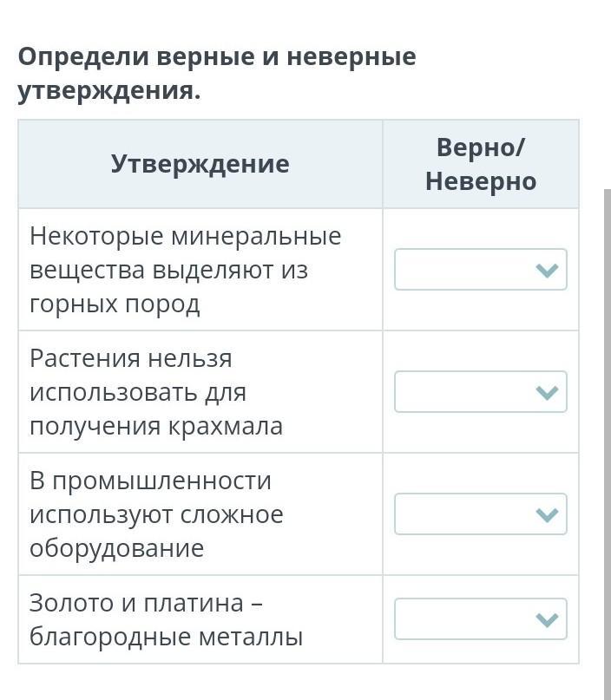Screen dimensions: 611x700
Task: Click the "Утверждение" column header
Action: (200, 164)
